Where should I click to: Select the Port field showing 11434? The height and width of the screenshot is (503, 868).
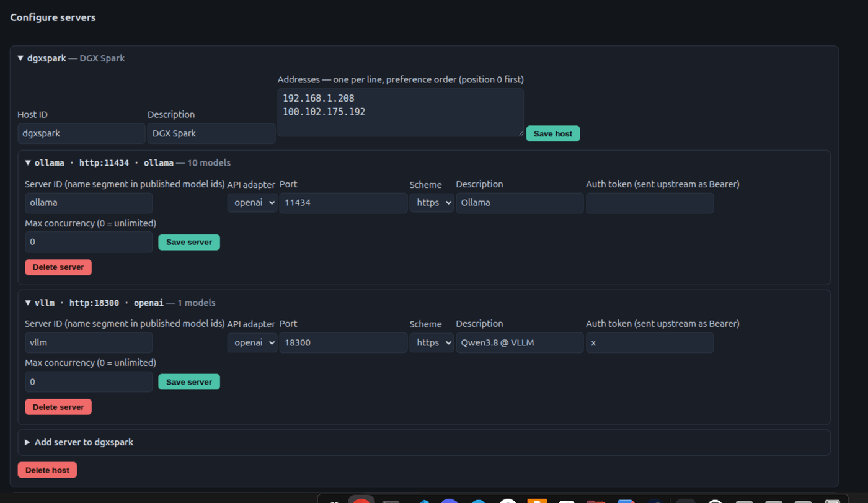(x=343, y=203)
